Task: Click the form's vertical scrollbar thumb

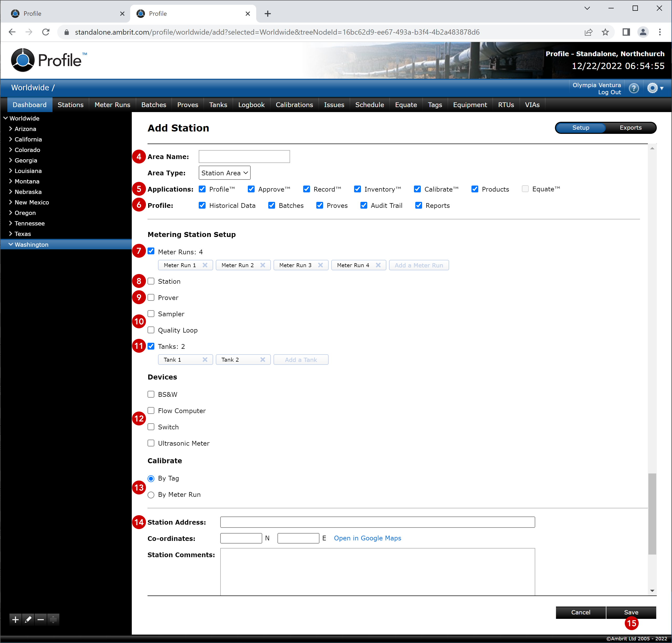Action: click(652, 514)
